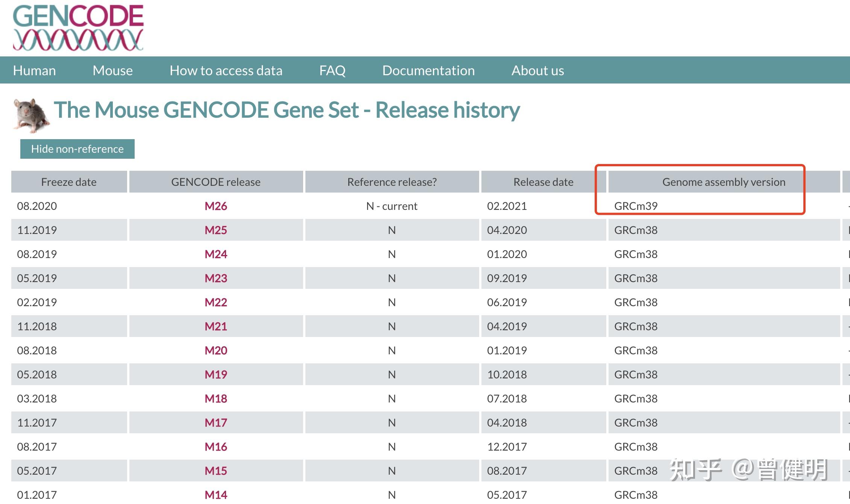Open the M23 release link
This screenshot has width=850, height=504.
[x=216, y=278]
